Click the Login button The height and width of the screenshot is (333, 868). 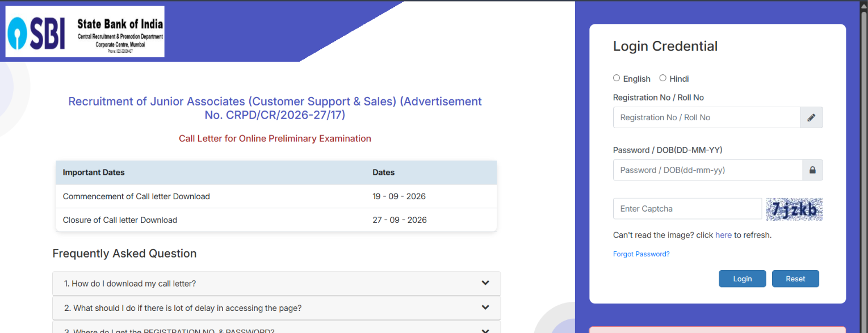pos(742,279)
